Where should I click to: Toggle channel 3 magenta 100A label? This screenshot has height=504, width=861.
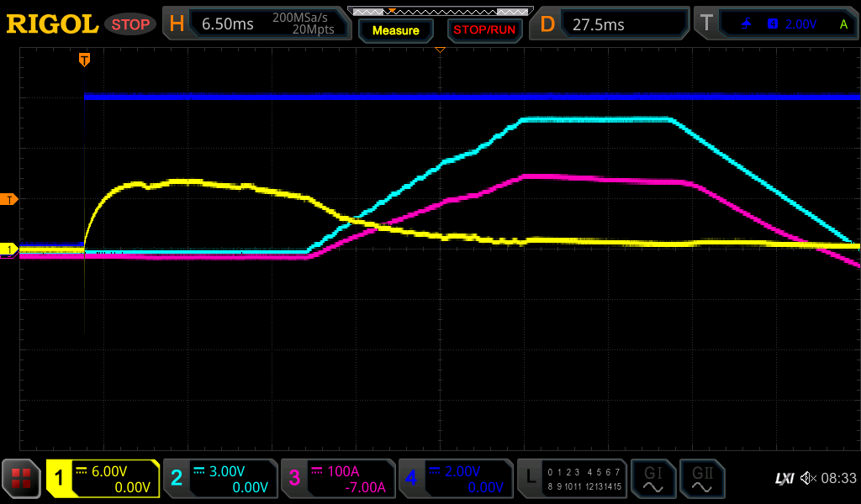click(x=338, y=479)
